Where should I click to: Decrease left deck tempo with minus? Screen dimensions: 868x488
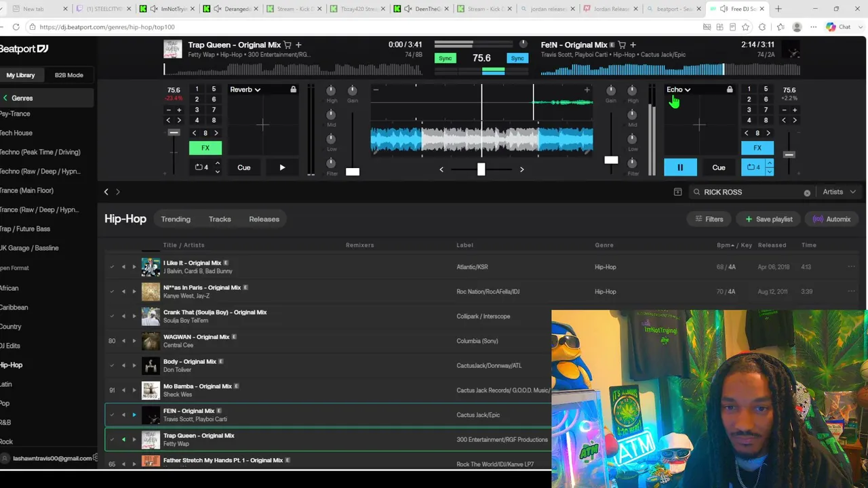coord(168,110)
